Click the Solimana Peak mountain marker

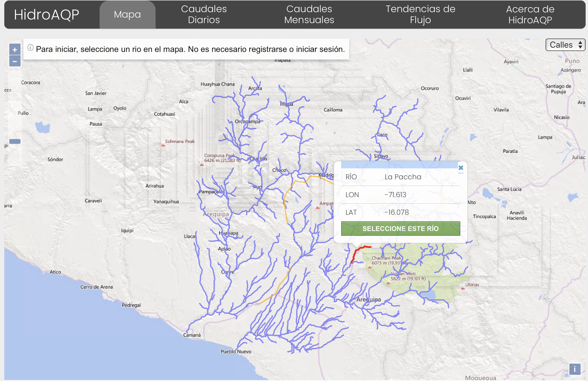pos(163,145)
